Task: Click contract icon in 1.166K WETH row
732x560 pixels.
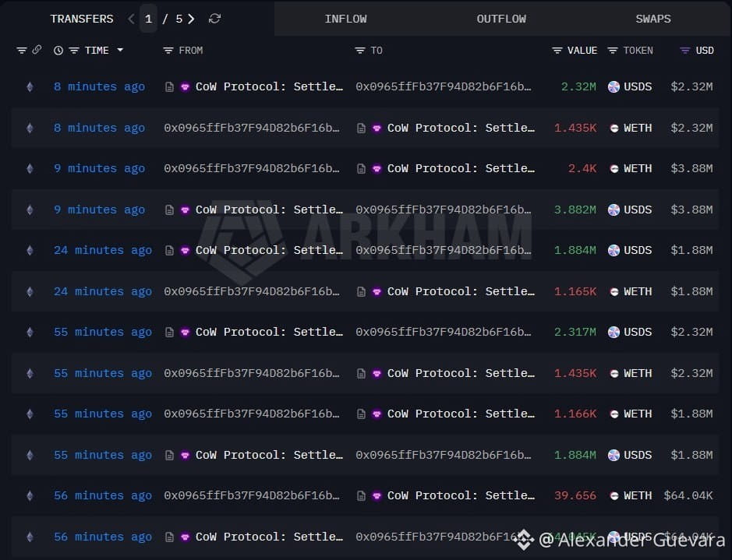Action: pyautogui.click(x=361, y=414)
